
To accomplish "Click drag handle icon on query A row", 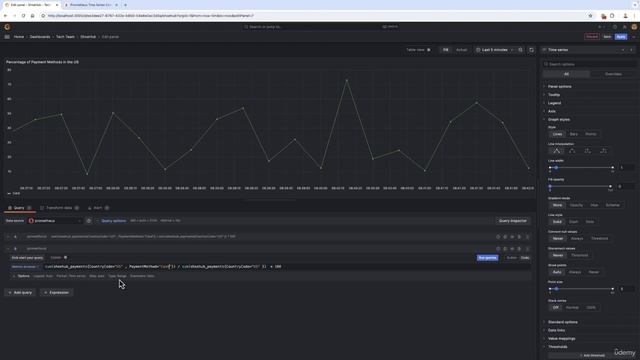I will [x=527, y=237].
